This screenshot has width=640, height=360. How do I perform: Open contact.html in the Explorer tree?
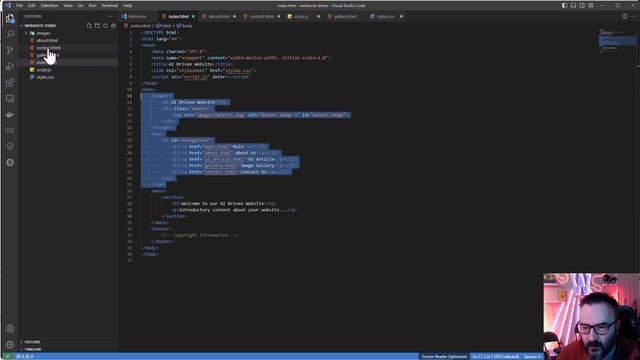click(48, 48)
